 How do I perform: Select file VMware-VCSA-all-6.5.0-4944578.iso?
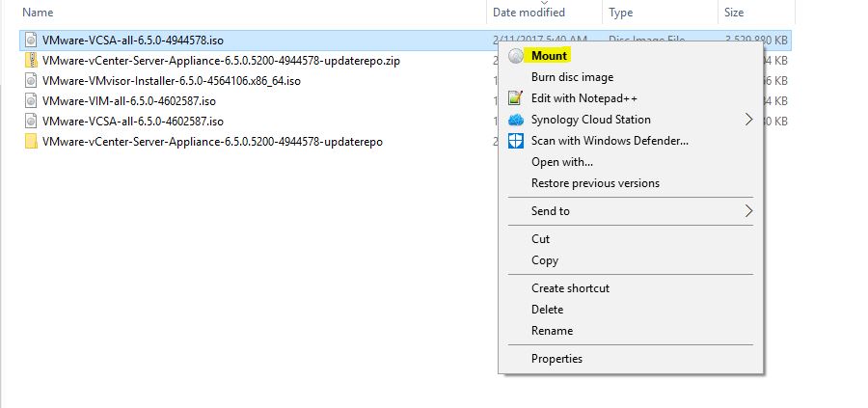(x=133, y=40)
